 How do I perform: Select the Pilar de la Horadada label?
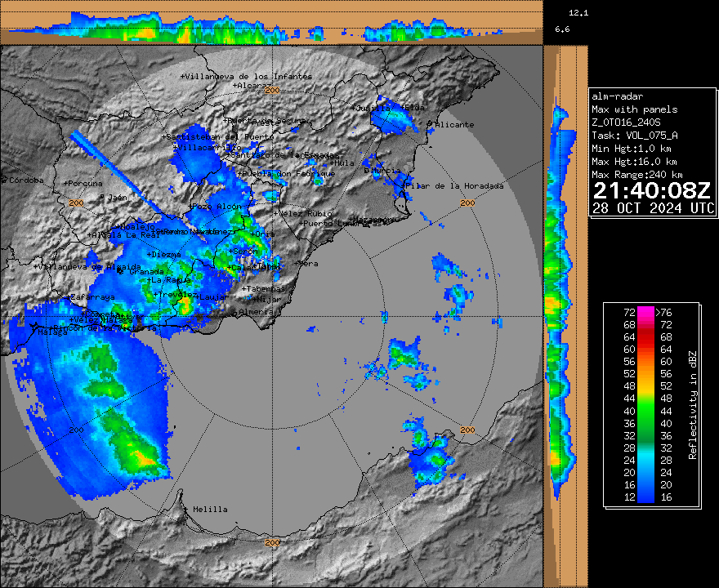click(456, 185)
